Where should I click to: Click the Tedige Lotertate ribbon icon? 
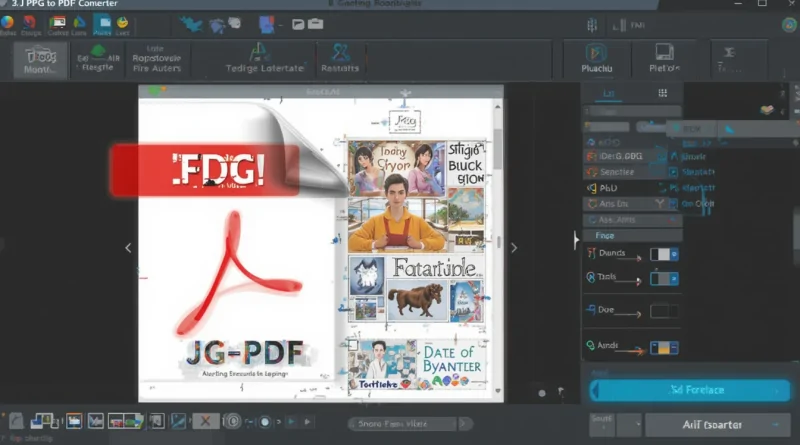pyautogui.click(x=259, y=52)
